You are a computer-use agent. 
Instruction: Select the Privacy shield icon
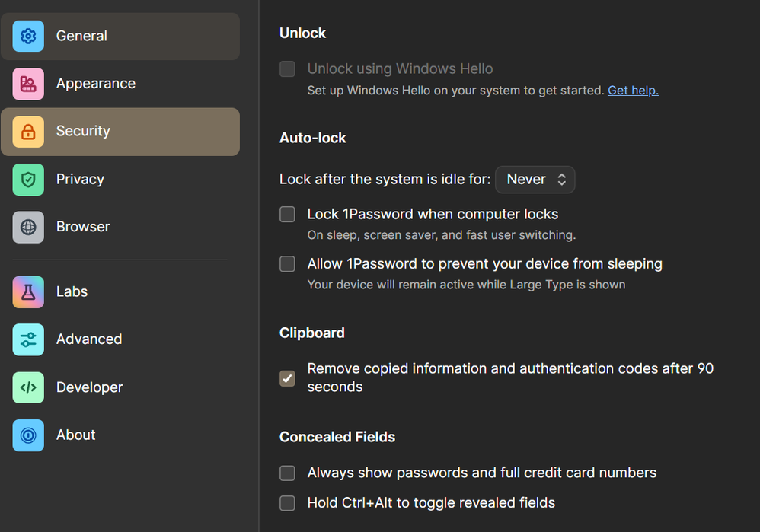coord(28,180)
